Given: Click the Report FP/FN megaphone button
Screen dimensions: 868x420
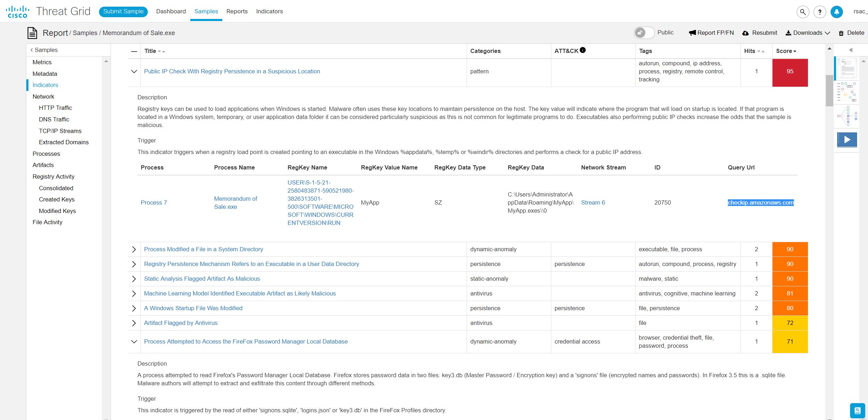Looking at the screenshot, I should point(711,33).
